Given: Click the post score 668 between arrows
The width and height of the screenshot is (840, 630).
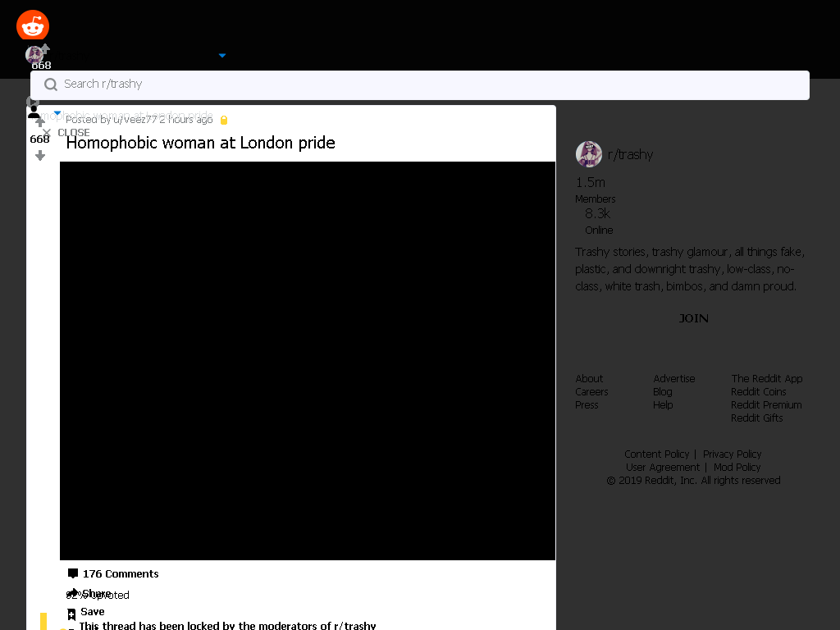Looking at the screenshot, I should pyautogui.click(x=39, y=139).
